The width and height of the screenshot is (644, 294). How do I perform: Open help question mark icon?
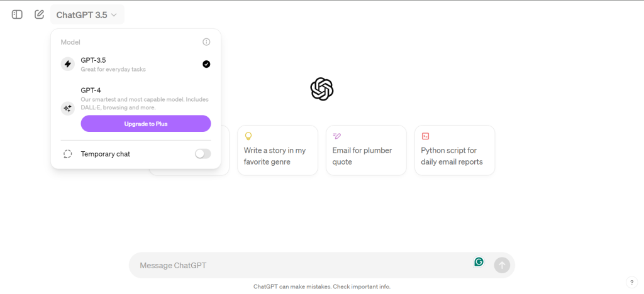click(631, 282)
